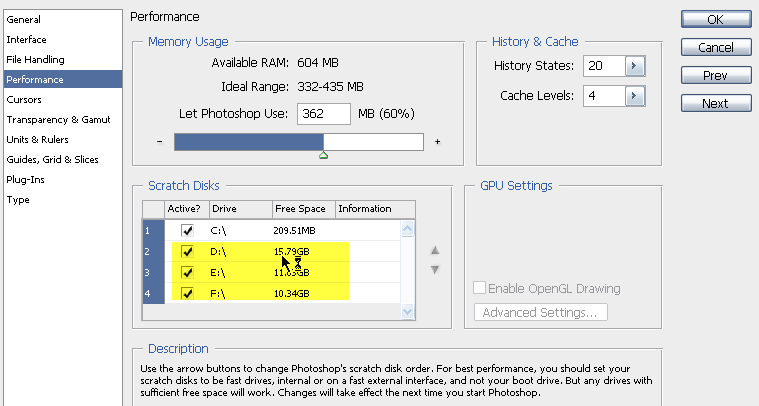
Task: Click Let Photoshop Use memory field
Action: pyautogui.click(x=323, y=114)
